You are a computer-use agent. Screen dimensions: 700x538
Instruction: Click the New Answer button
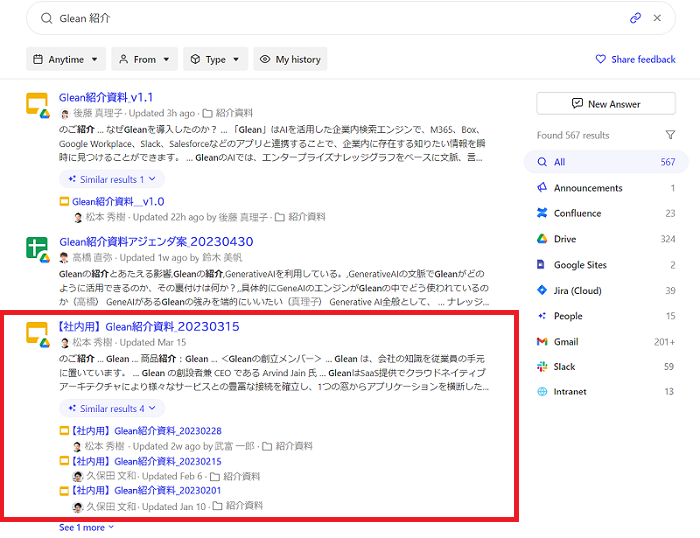click(x=606, y=104)
